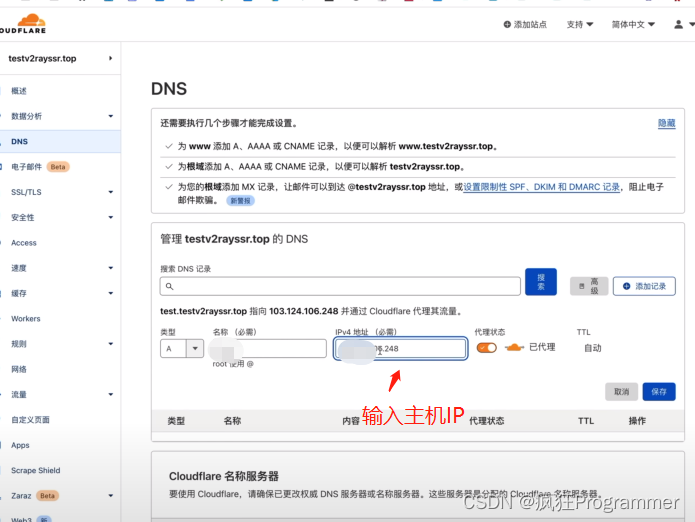Open Workers in the sidebar

tap(26, 319)
